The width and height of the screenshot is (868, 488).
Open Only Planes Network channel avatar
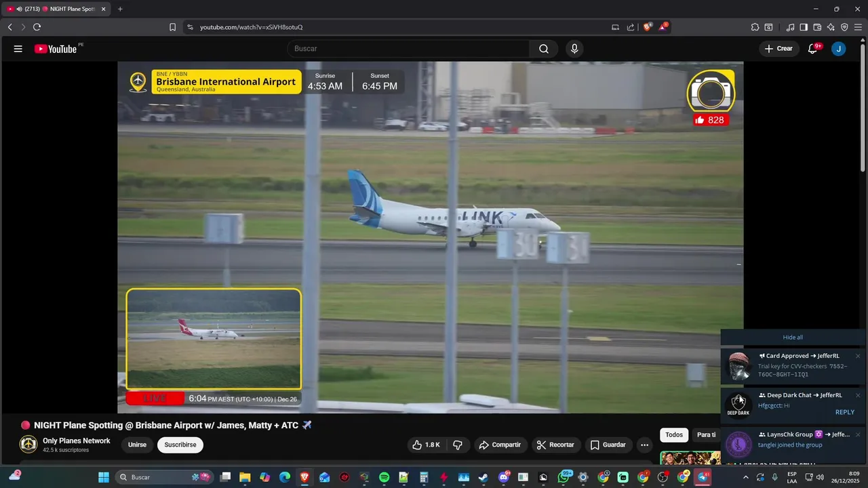(28, 445)
